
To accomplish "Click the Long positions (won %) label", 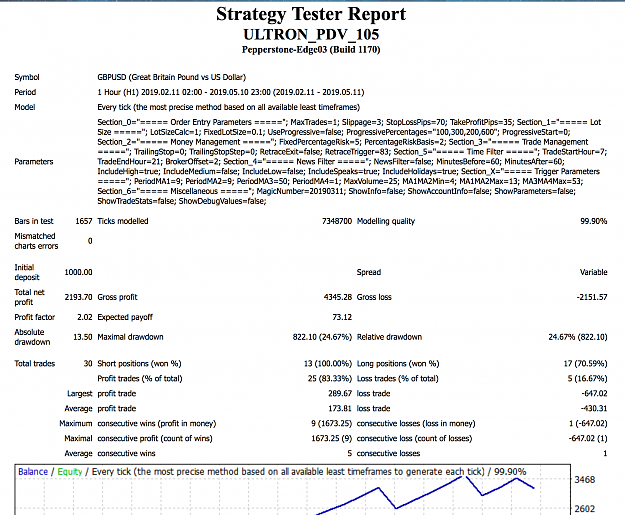I will 398,364.
